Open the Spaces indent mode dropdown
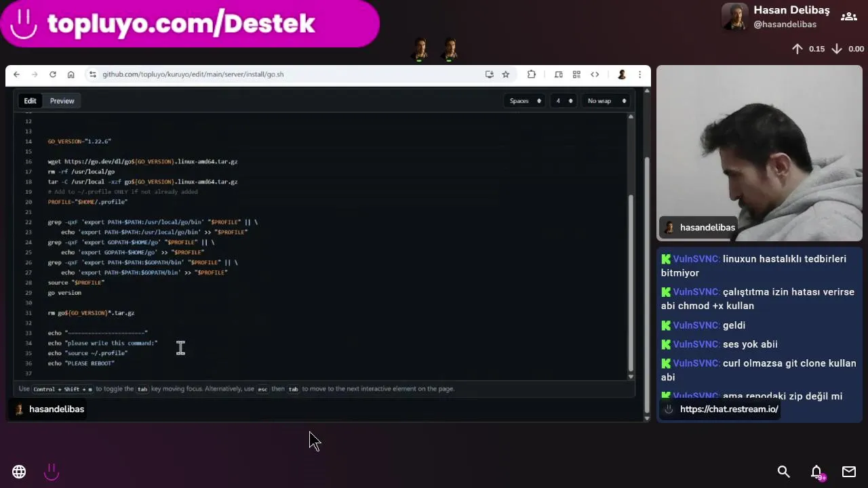This screenshot has height=488, width=868. click(x=525, y=101)
